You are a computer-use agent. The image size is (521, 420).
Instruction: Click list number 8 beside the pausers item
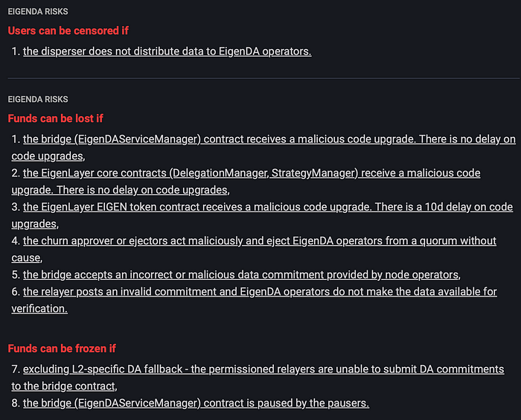click(x=16, y=403)
